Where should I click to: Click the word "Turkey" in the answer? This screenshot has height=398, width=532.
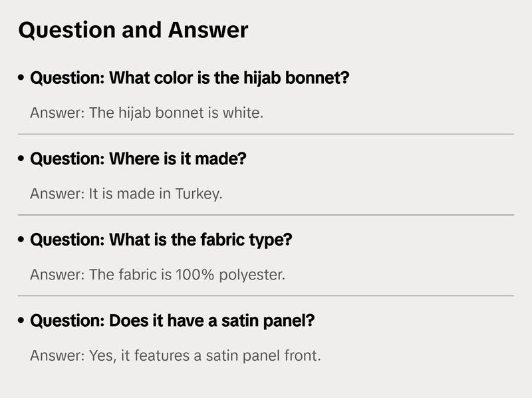pos(197,194)
